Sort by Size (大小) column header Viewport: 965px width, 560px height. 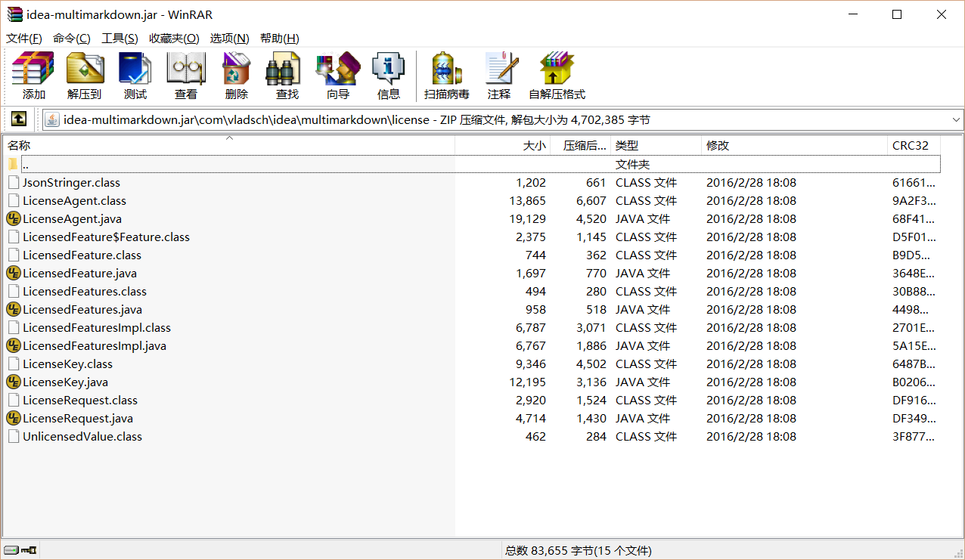pos(503,146)
